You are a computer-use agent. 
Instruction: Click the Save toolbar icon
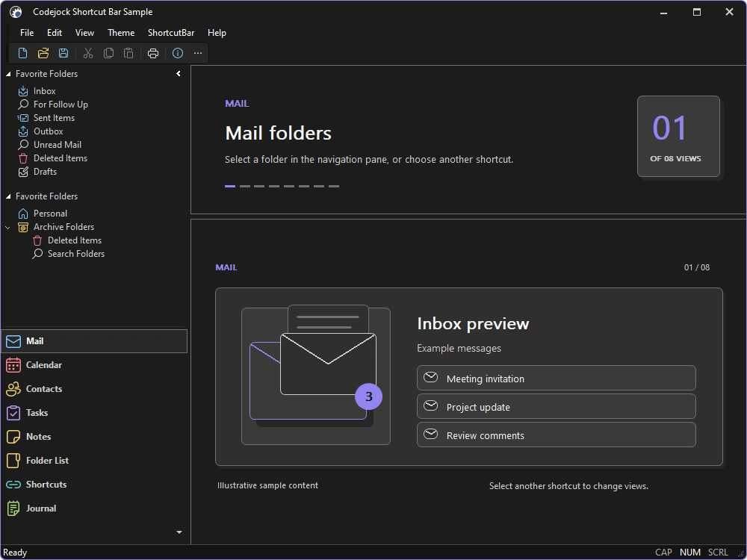click(x=63, y=53)
